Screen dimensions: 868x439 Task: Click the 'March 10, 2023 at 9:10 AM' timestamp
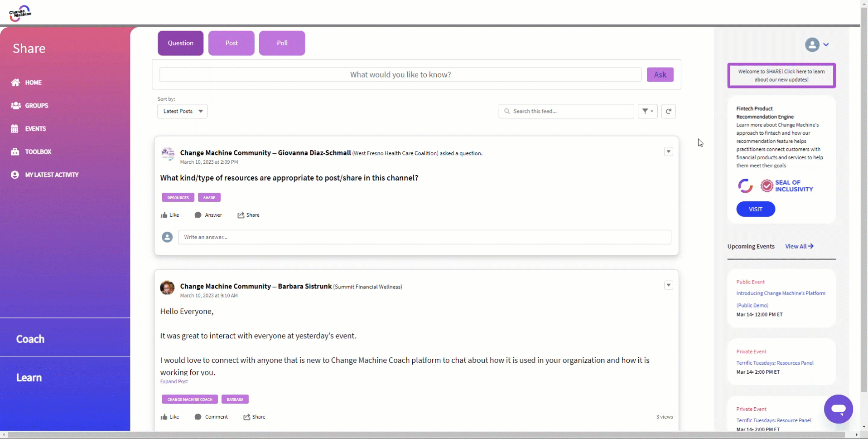pos(209,296)
